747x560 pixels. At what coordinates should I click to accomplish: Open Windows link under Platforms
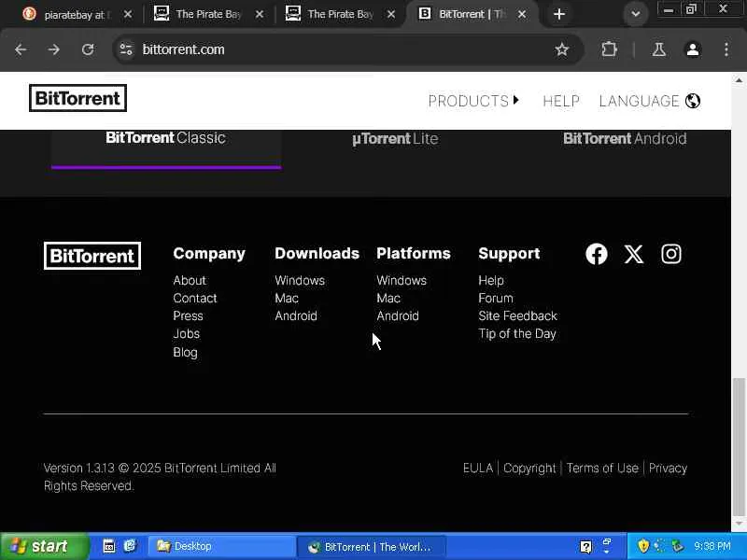tap(402, 281)
